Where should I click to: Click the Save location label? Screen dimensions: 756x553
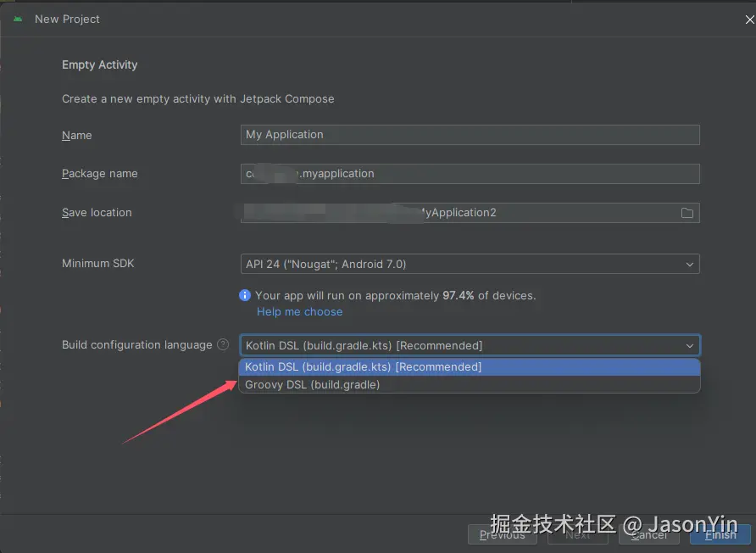pos(97,212)
